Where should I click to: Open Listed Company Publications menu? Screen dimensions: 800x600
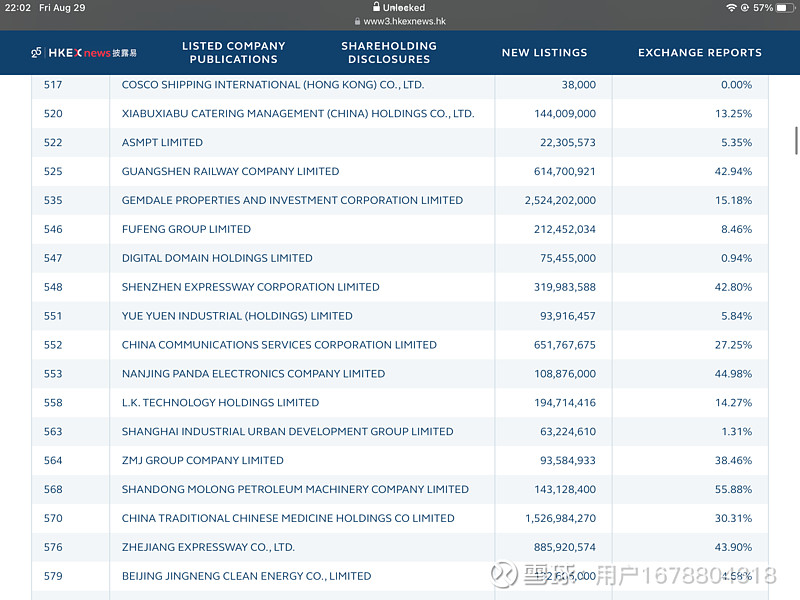(x=234, y=53)
